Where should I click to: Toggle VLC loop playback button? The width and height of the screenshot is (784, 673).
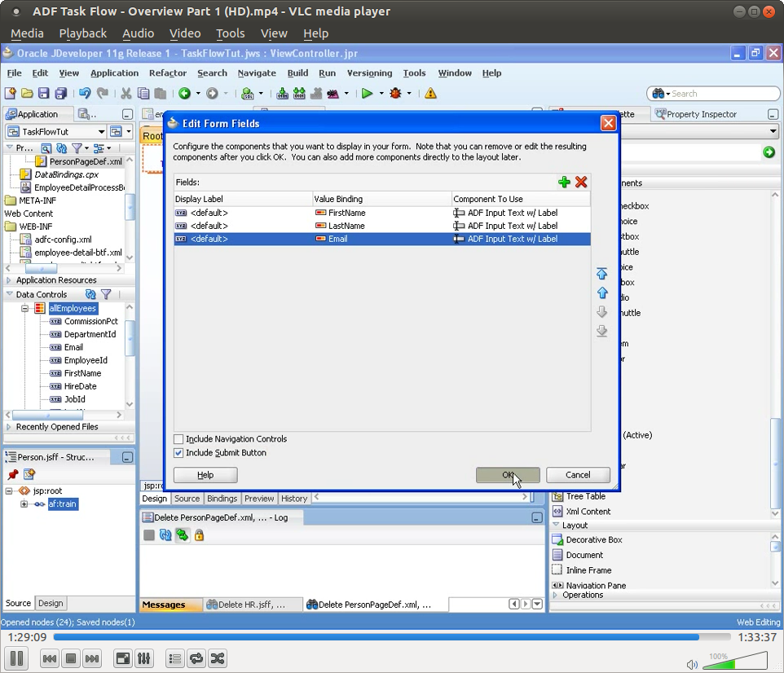pyautogui.click(x=196, y=658)
